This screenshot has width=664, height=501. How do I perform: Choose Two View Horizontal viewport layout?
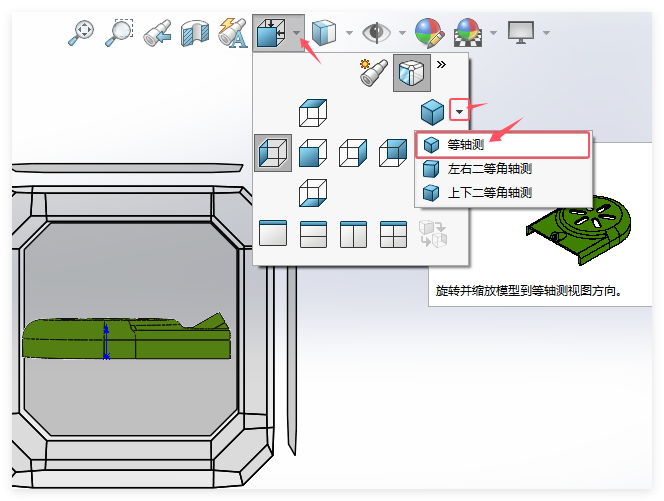click(313, 234)
